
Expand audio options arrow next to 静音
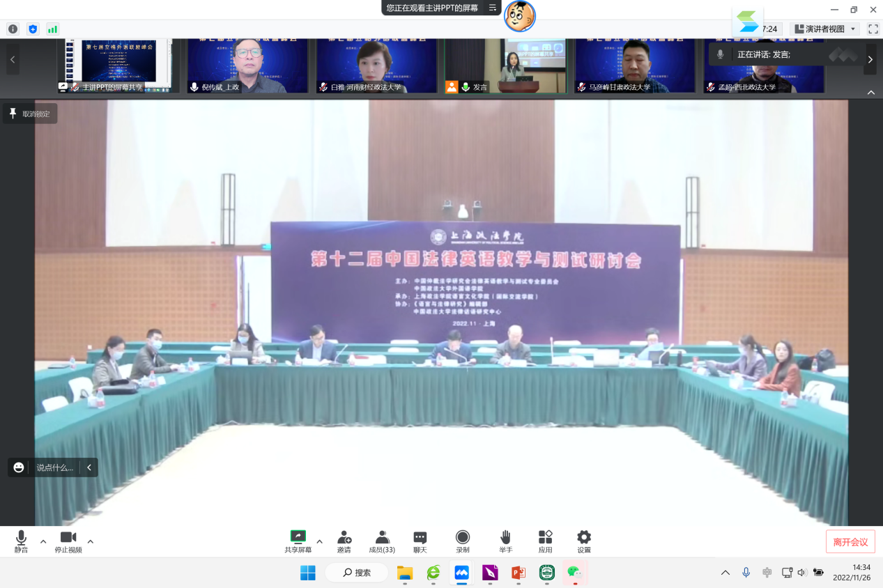pos(43,541)
